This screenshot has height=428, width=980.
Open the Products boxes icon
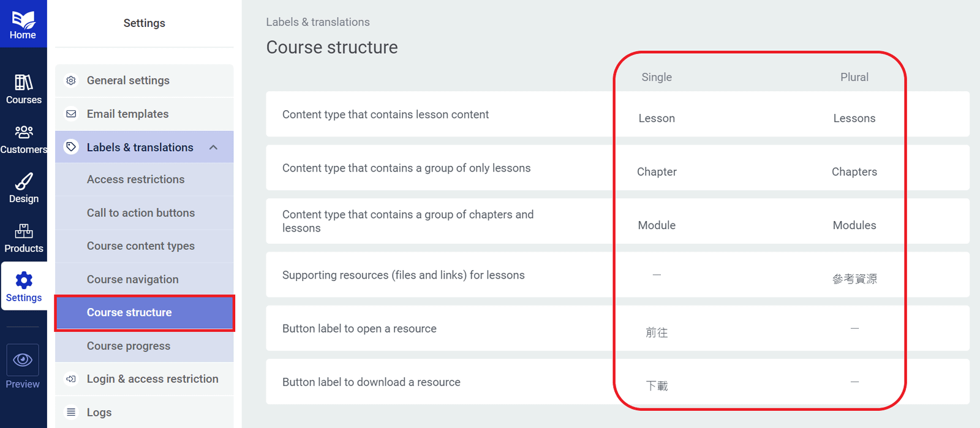pos(23,231)
